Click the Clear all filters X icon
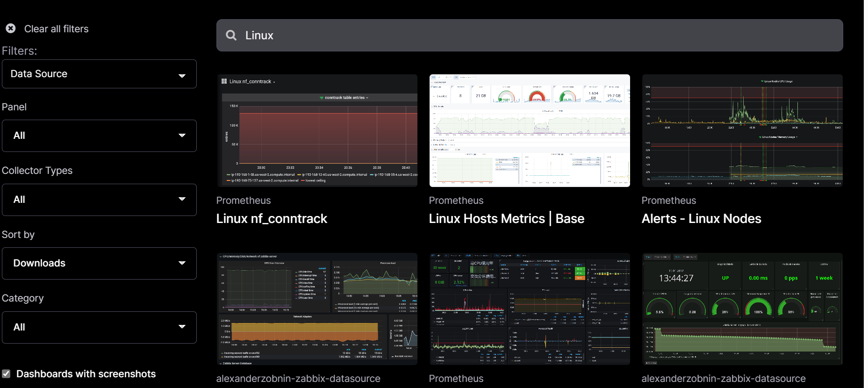Screen dimensions: 868x388 [11, 29]
